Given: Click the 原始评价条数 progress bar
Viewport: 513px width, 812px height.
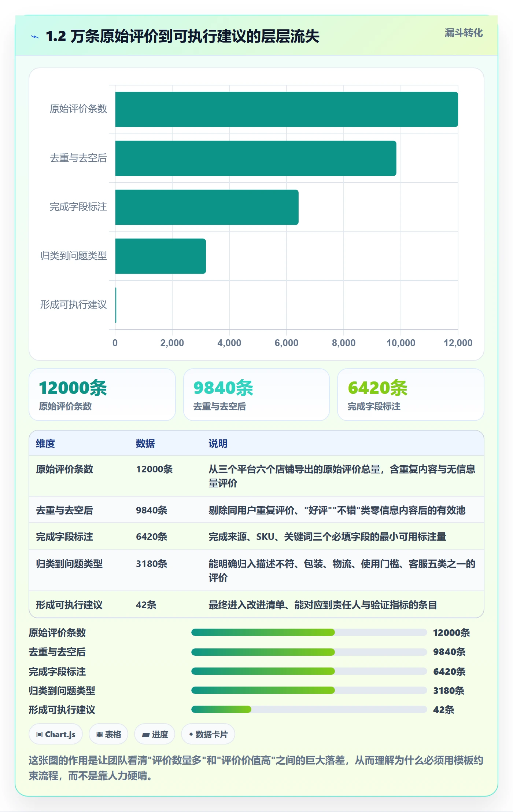Looking at the screenshot, I should tap(309, 632).
